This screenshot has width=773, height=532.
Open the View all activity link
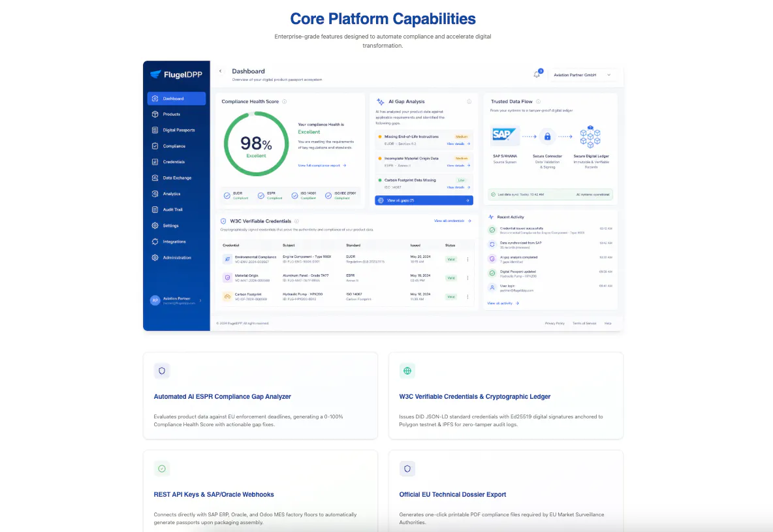point(503,304)
